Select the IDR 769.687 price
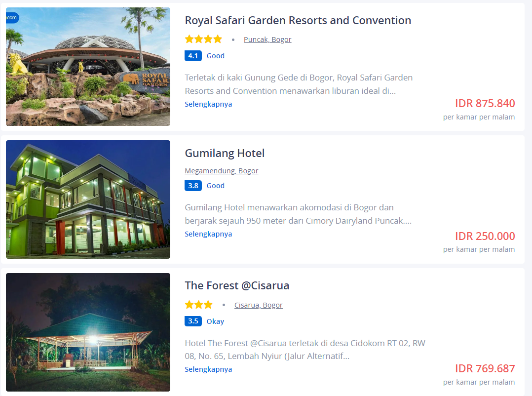The width and height of the screenshot is (532, 396). [485, 368]
